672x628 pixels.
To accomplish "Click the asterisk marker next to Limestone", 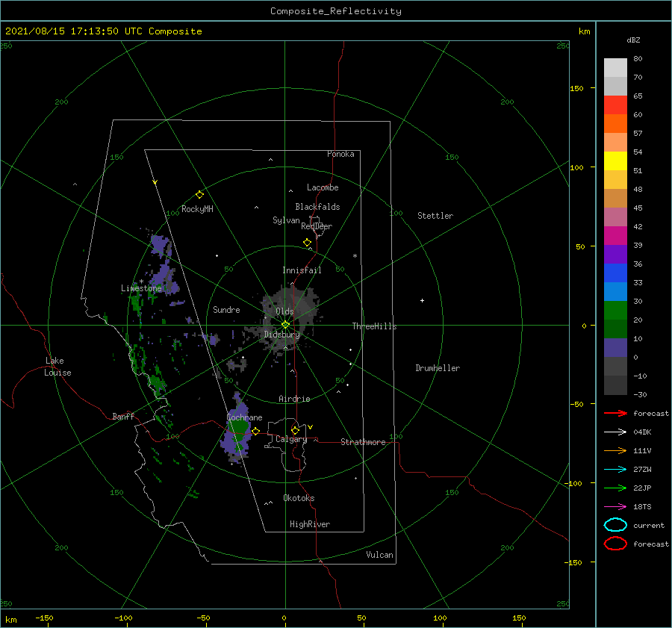I will click(x=141, y=282).
